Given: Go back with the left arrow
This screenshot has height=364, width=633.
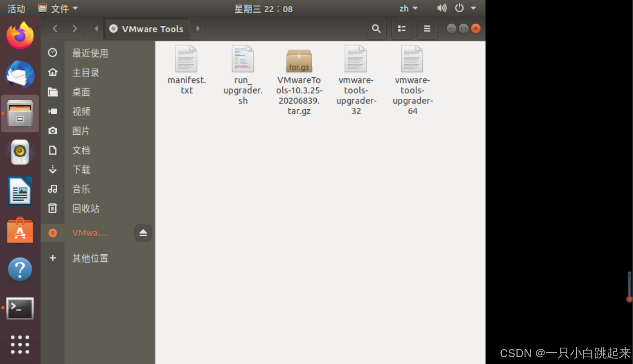Looking at the screenshot, I should pos(55,29).
